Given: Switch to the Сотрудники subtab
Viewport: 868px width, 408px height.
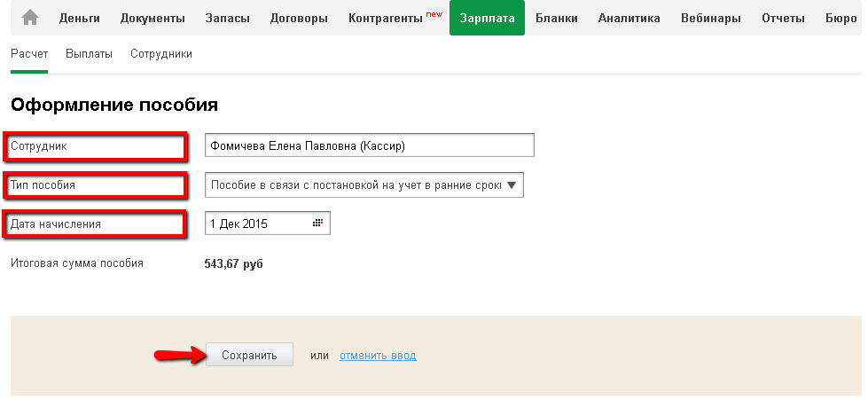Looking at the screenshot, I should click(161, 54).
